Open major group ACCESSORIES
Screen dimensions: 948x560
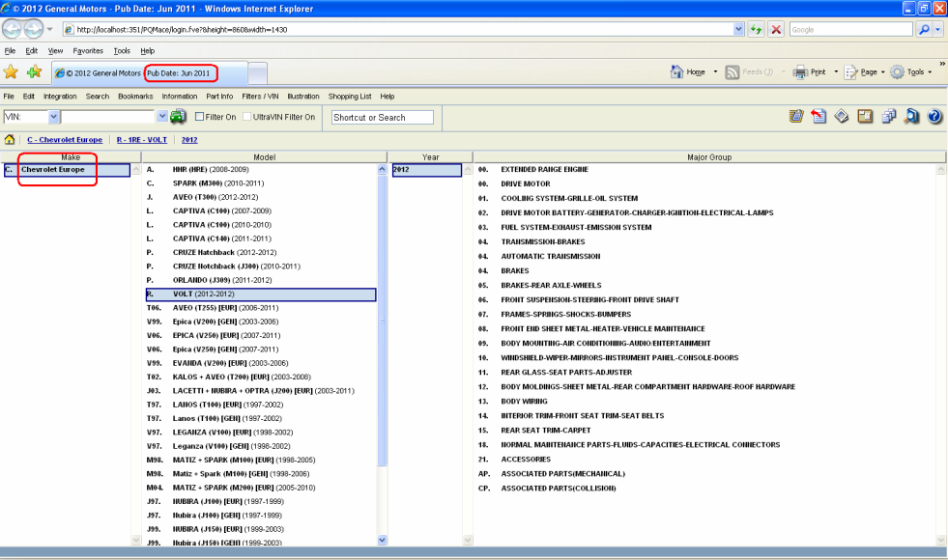(526, 460)
